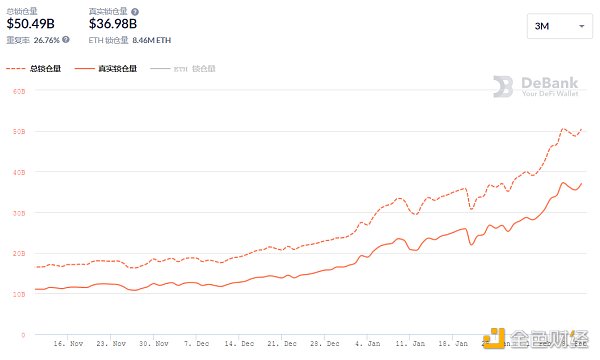Viewport: 600px width, 360px height.
Task: Select the 16. Nov date marker
Action: (x=68, y=344)
